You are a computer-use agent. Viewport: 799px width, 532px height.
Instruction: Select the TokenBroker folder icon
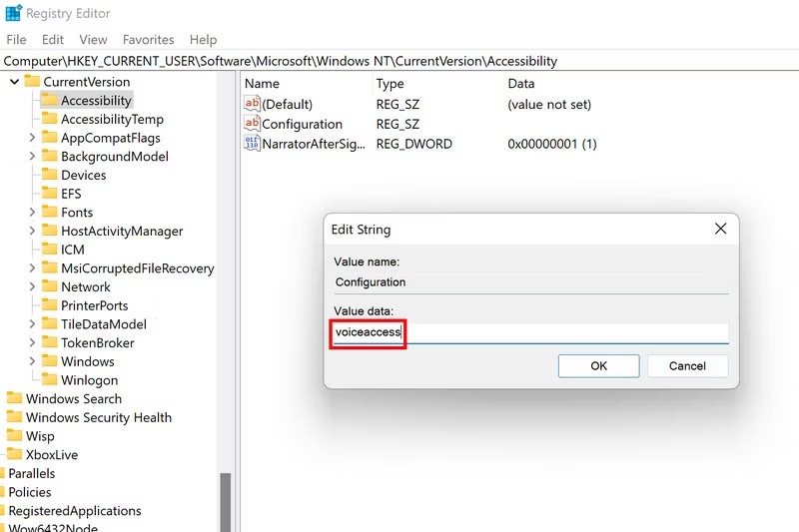(x=49, y=342)
